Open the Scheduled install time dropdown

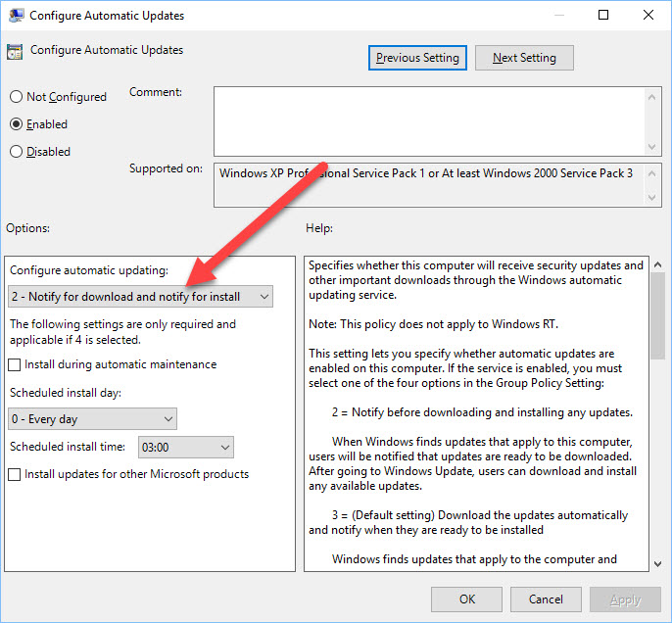(x=186, y=448)
